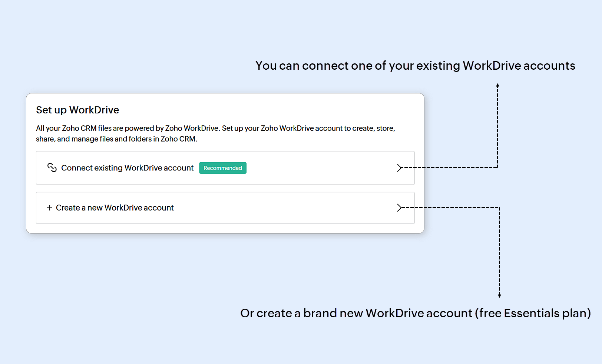The image size is (602, 364).
Task: Expand the Connect existing WorkDrive account chevron
Action: (x=399, y=168)
